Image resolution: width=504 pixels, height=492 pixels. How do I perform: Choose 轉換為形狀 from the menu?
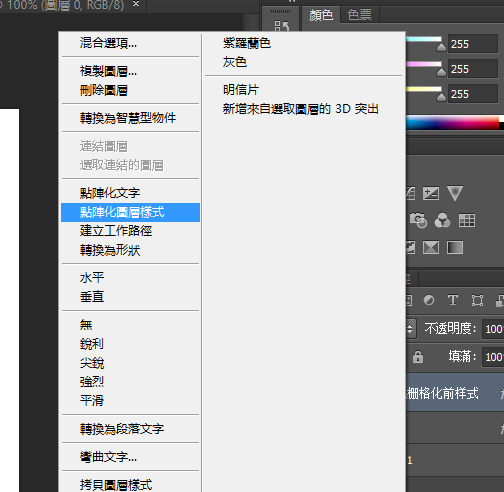[130, 250]
